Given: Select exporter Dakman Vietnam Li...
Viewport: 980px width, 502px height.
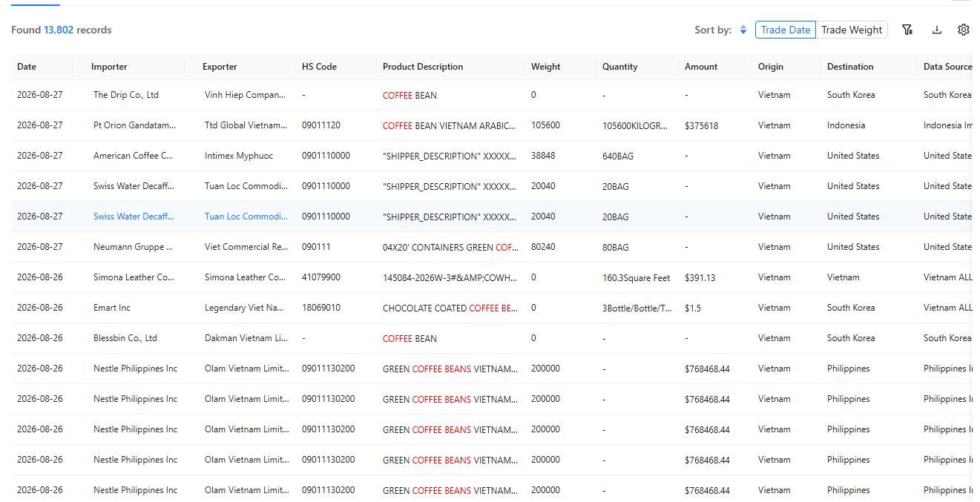Looking at the screenshot, I should coord(246,338).
